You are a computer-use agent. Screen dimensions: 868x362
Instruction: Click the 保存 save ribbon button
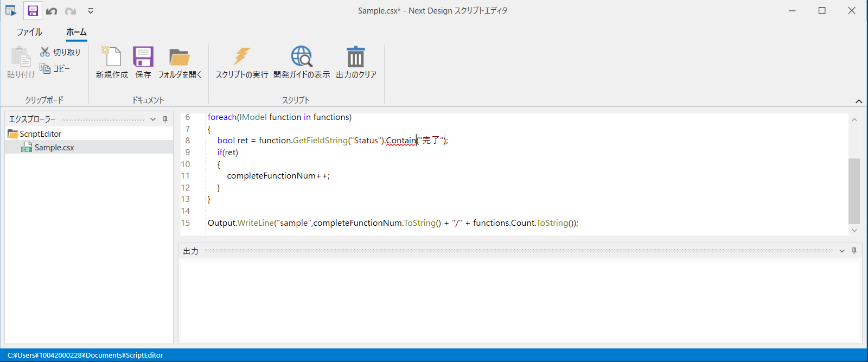pos(143,62)
